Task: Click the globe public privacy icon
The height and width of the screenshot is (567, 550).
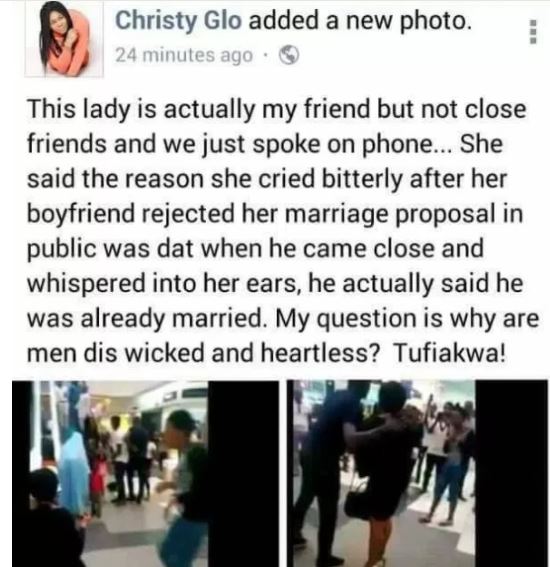Action: pyautogui.click(x=288, y=55)
